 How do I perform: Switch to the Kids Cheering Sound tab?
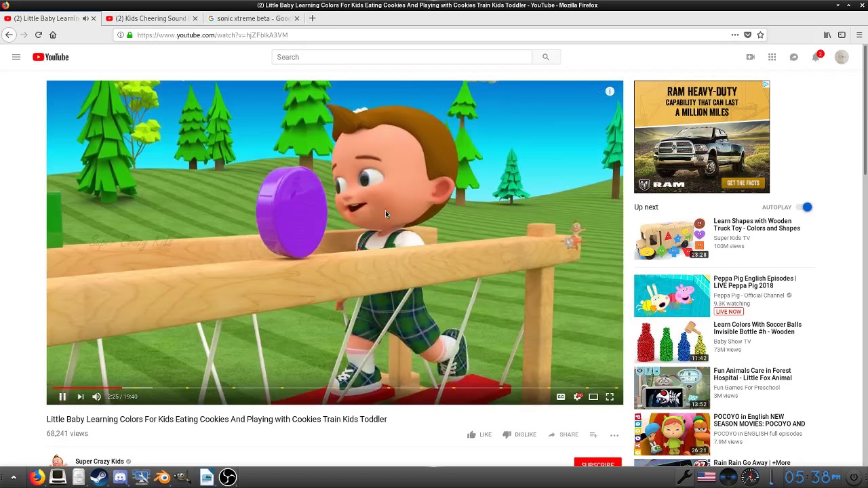coord(152,18)
